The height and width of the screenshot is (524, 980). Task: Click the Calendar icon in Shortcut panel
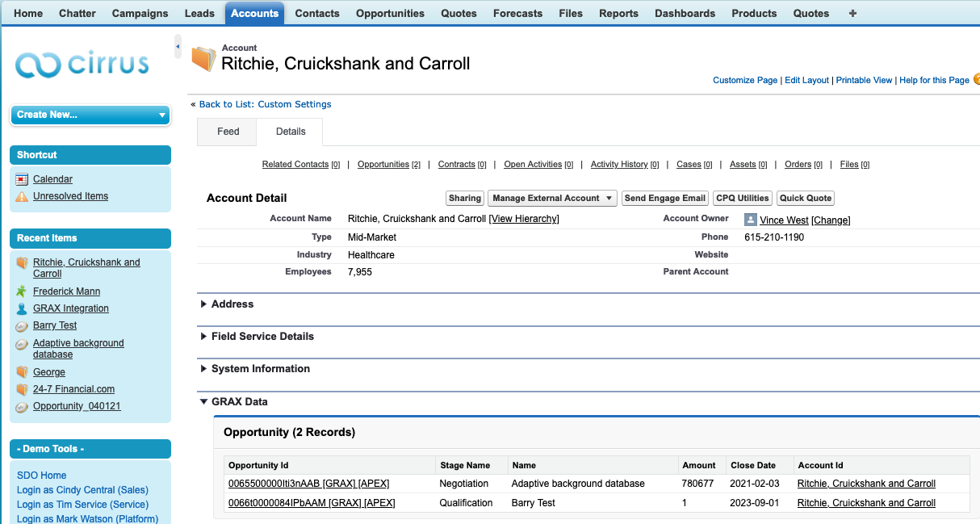pos(22,179)
